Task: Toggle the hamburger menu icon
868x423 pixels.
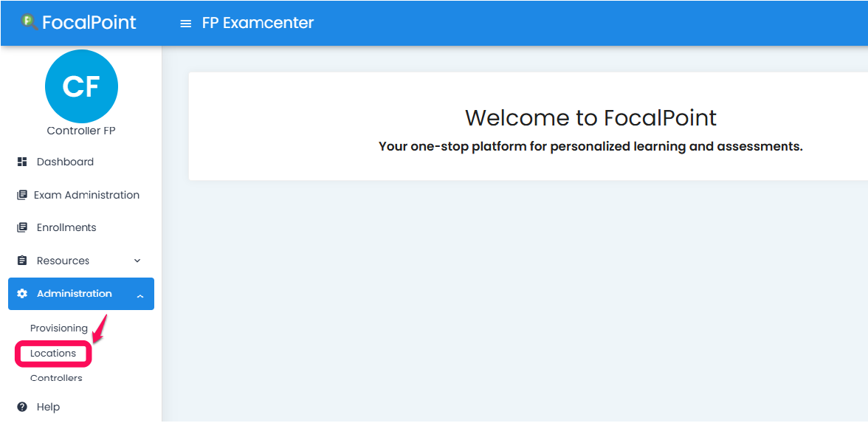Action: click(x=186, y=24)
